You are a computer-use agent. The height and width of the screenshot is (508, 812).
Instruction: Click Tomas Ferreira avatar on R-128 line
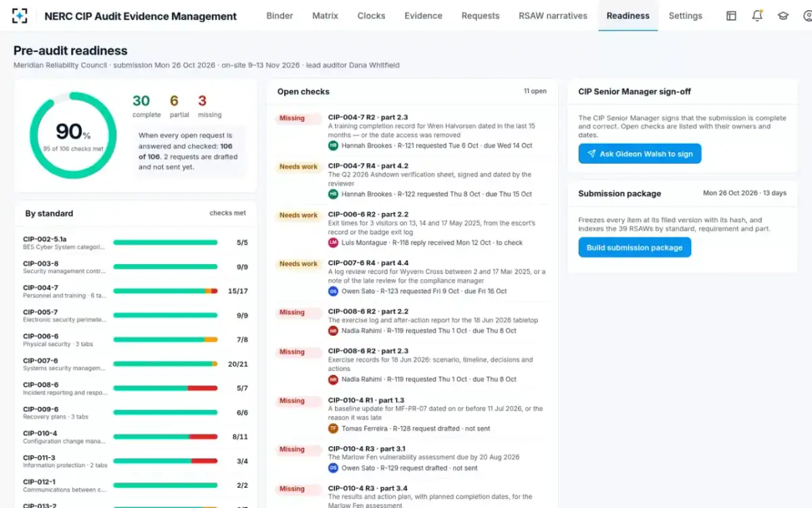tap(333, 429)
